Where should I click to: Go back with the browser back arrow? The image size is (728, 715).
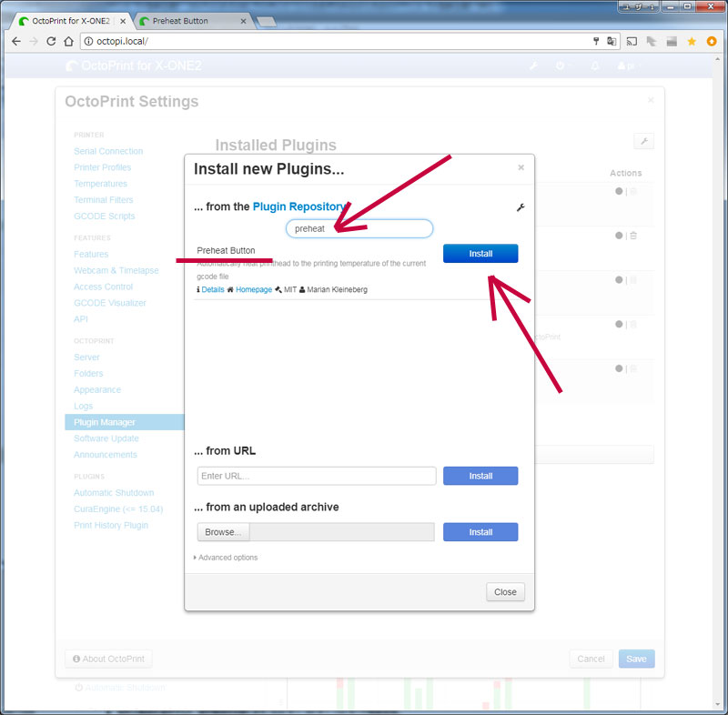[16, 41]
